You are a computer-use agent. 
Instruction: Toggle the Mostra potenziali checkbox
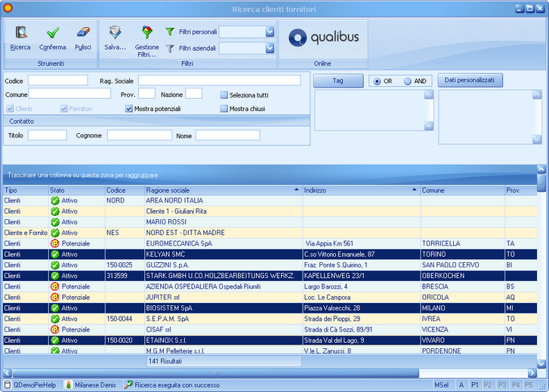click(129, 109)
